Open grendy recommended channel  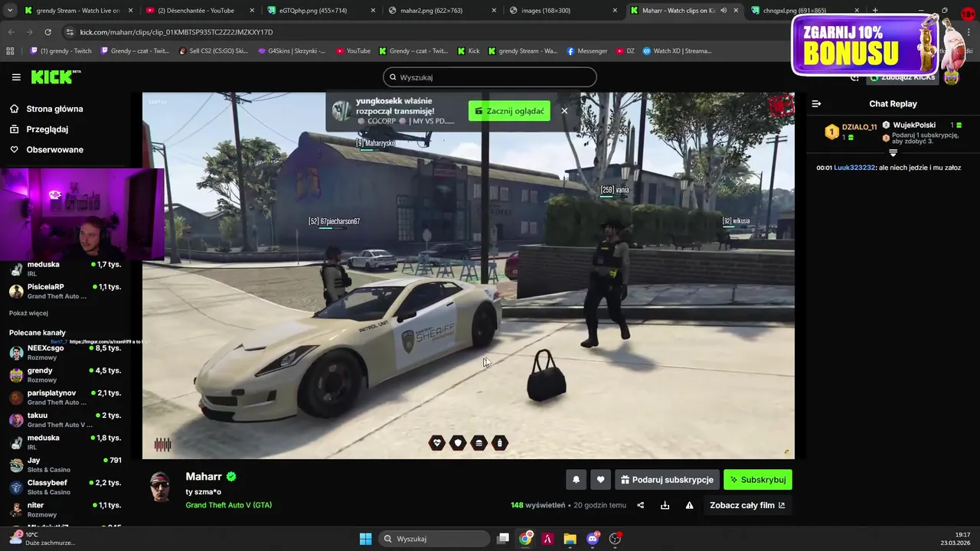(65, 374)
